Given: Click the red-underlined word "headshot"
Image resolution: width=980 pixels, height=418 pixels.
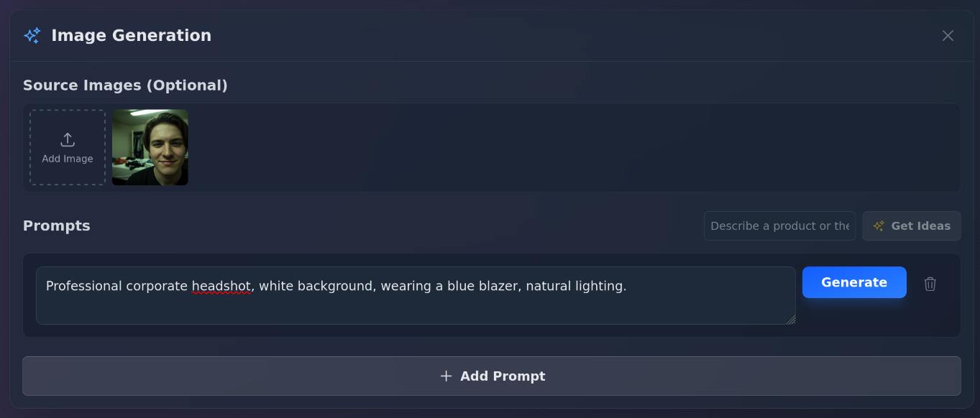Looking at the screenshot, I should (x=221, y=286).
